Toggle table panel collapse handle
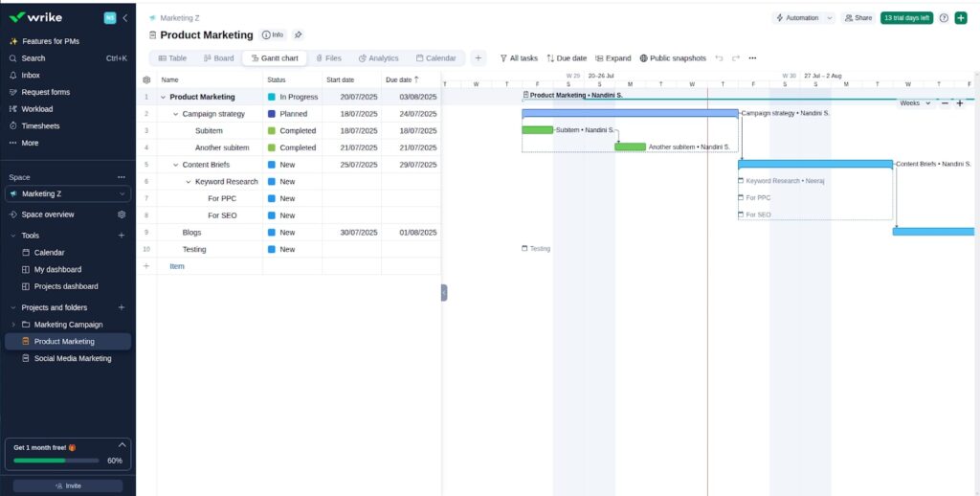This screenshot has width=980, height=496. click(x=444, y=293)
